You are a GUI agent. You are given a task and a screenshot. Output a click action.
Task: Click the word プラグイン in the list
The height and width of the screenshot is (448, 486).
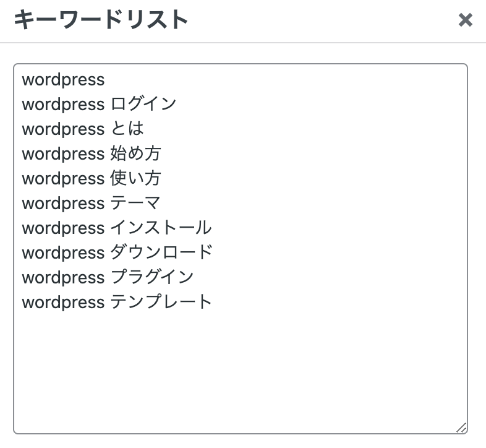(152, 277)
